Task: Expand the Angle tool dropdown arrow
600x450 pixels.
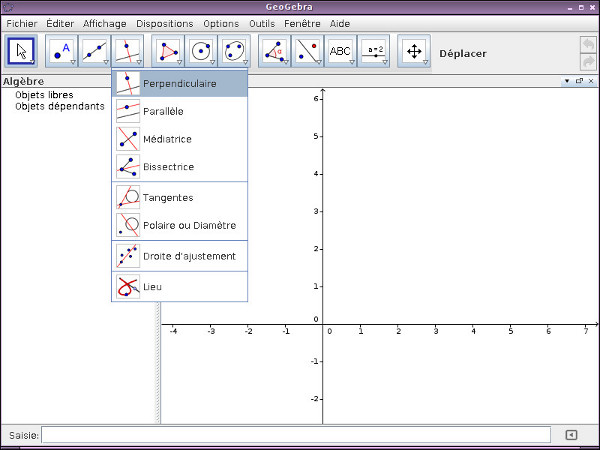Action: [x=286, y=62]
